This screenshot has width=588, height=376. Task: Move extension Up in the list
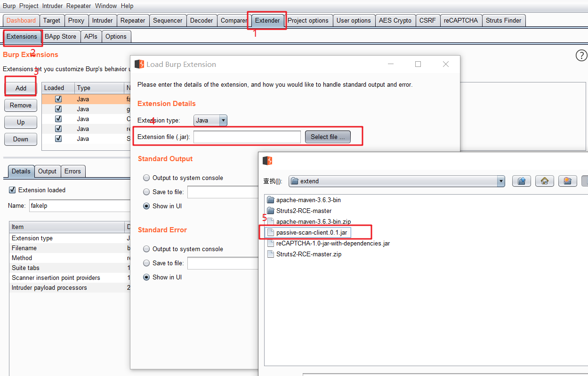[x=21, y=122]
